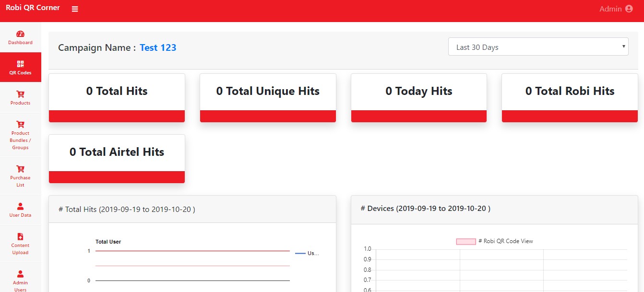
Task: Open the Purchase List menu label
Action: click(20, 181)
